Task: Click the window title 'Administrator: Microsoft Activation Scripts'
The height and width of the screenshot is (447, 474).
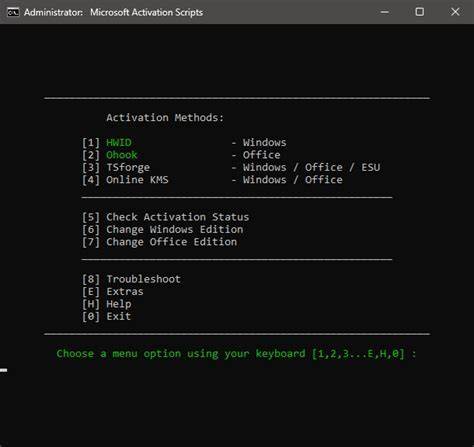Action: [x=113, y=12]
